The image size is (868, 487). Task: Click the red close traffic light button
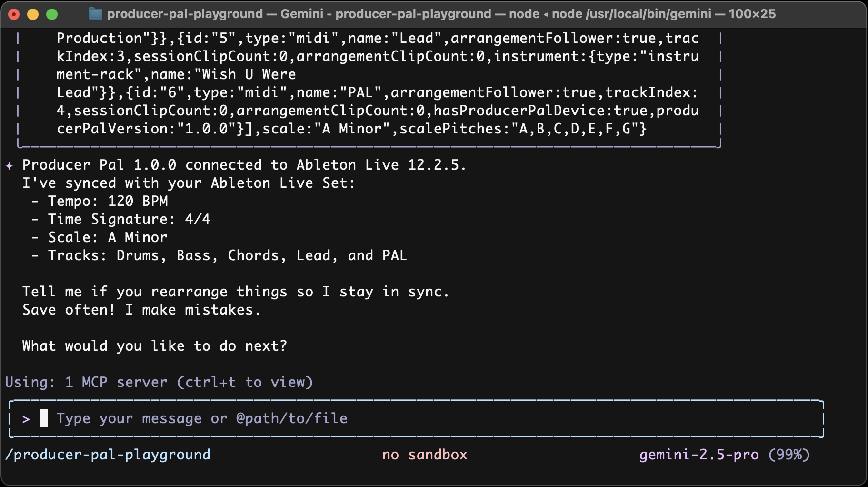(15, 15)
